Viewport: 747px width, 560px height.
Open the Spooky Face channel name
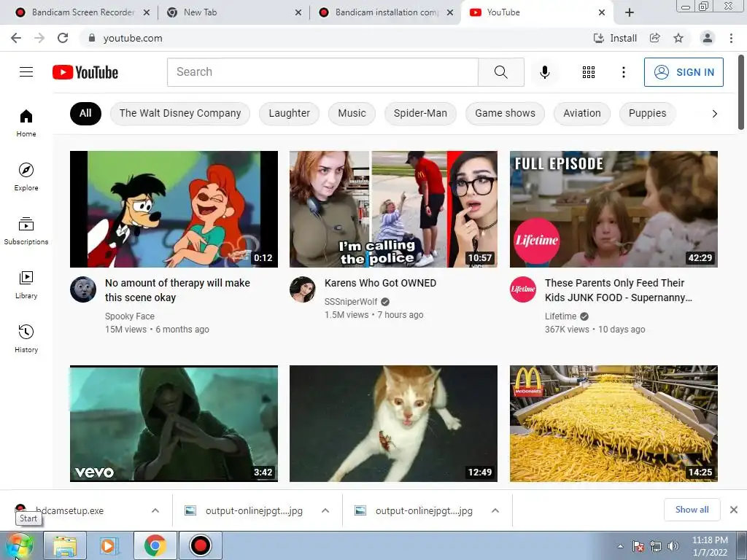click(130, 316)
